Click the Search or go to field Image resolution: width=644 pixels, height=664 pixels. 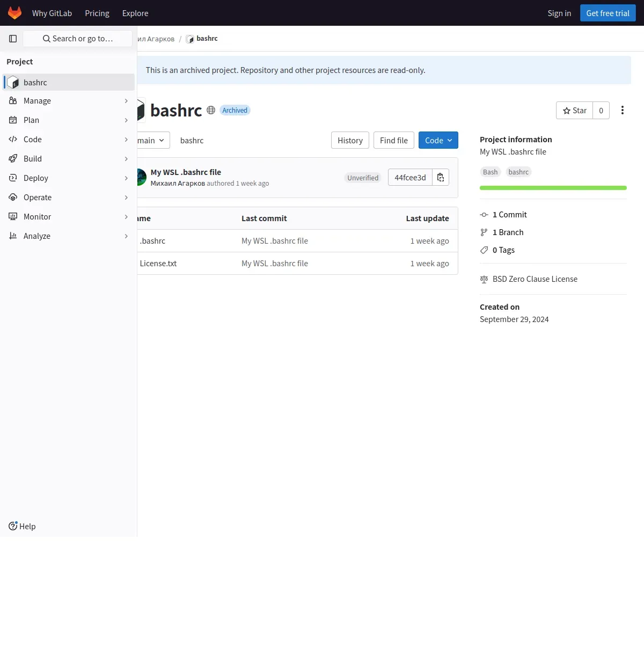pyautogui.click(x=78, y=39)
